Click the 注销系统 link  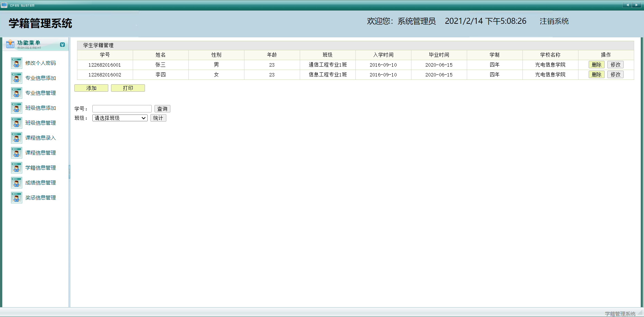[554, 21]
